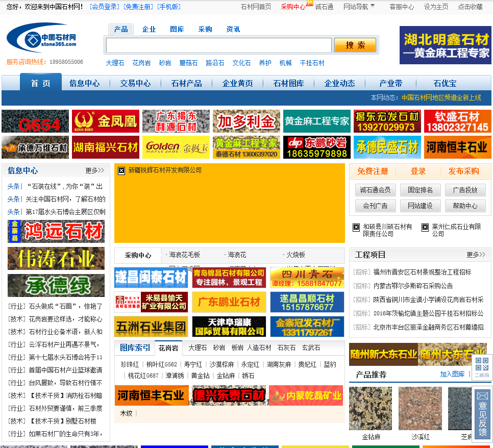
Task: Open 采购中心 in top bar
Action: [x=293, y=7]
